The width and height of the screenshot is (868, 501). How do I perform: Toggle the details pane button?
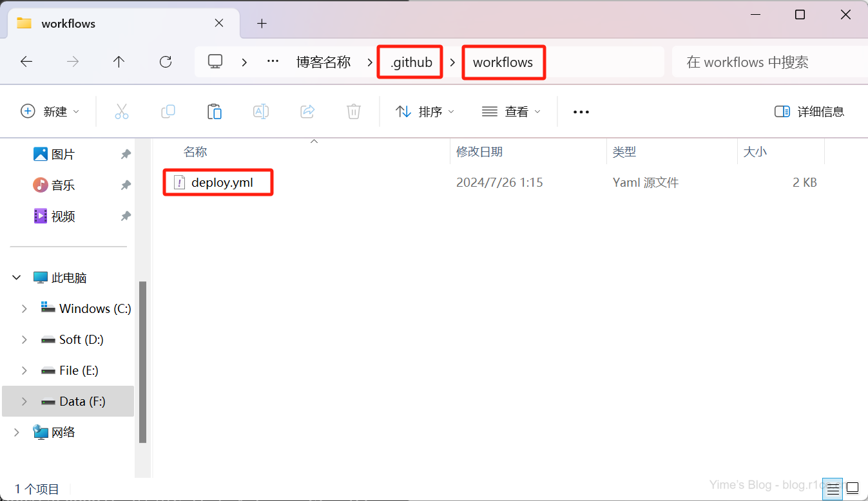(x=809, y=111)
